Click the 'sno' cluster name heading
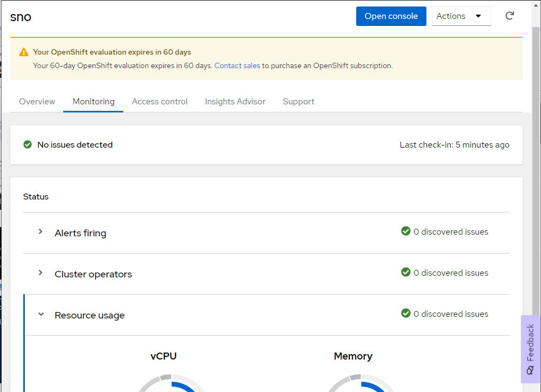The image size is (541, 392). [21, 17]
